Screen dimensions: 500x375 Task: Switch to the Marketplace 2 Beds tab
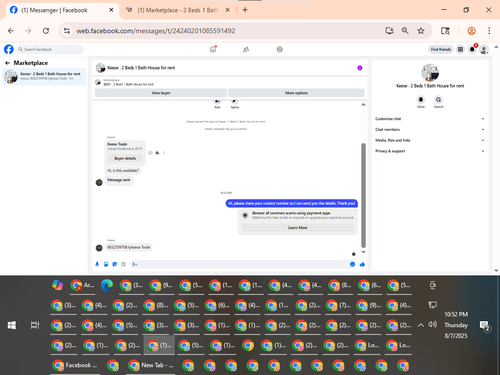point(177,10)
